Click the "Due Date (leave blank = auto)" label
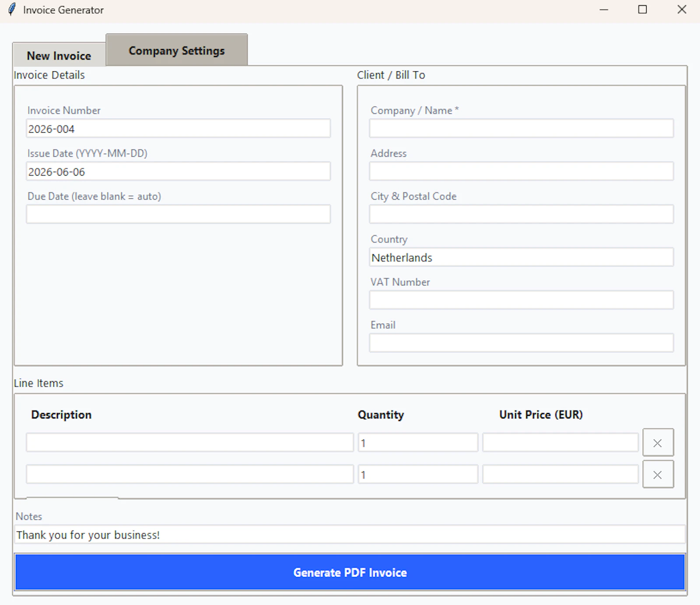Image resolution: width=700 pixels, height=605 pixels. tap(94, 196)
